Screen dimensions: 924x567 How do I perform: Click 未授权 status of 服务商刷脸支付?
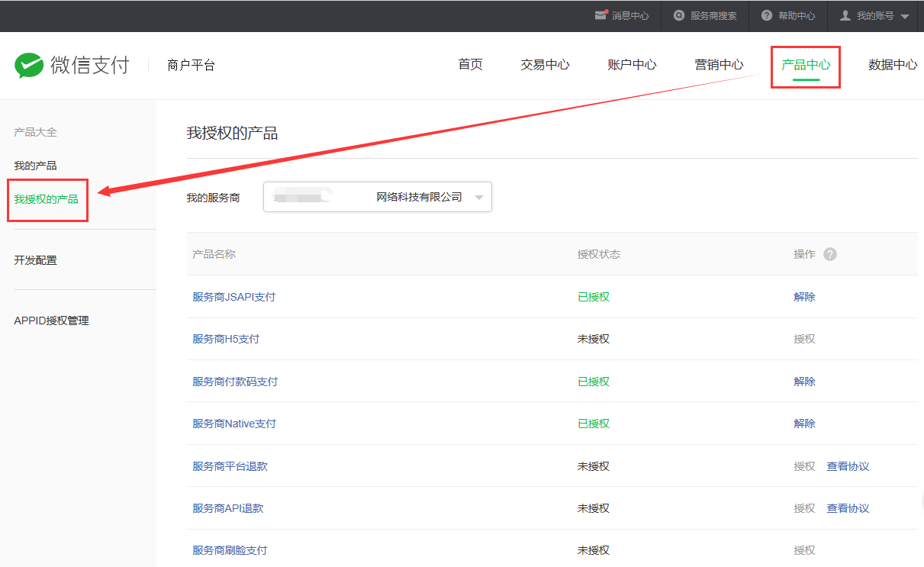(x=594, y=550)
